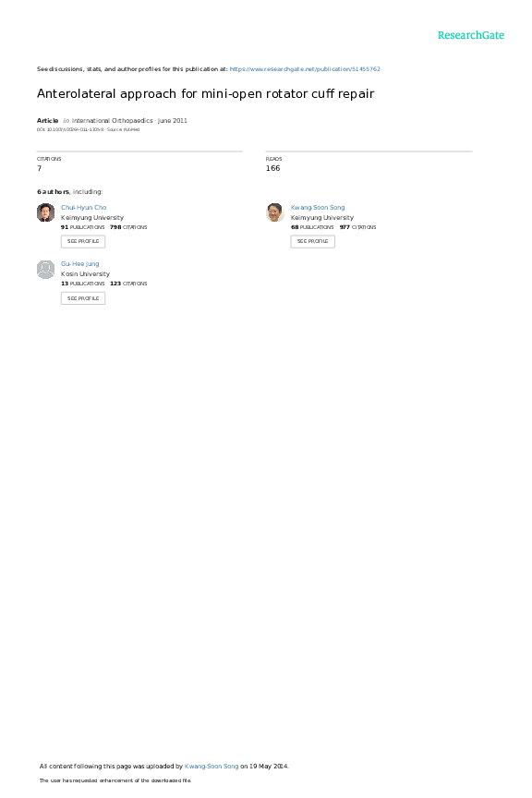Image resolution: width=532 pixels, height=798 pixels.
Task: Open the researchgate.net publication URL
Action: click(x=305, y=69)
